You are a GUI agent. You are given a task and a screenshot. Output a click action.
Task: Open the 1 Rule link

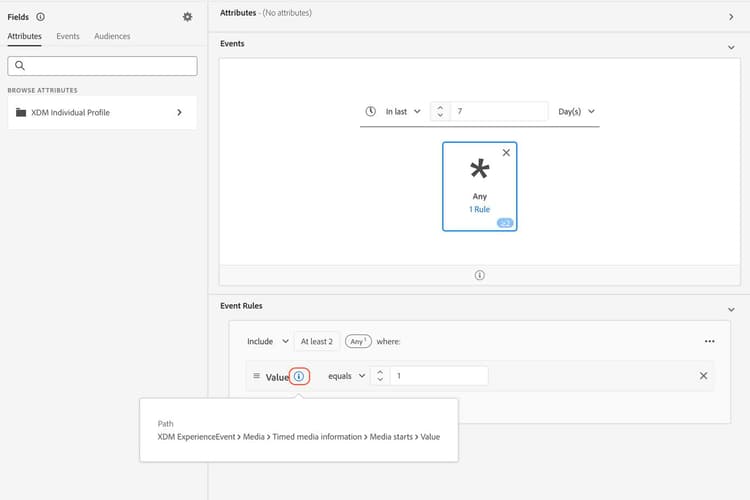[x=479, y=209]
